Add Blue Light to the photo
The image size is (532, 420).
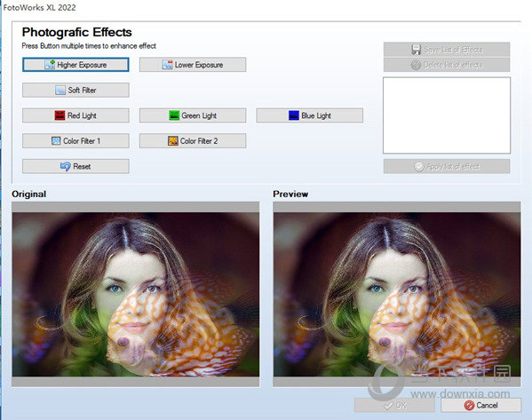tap(310, 115)
